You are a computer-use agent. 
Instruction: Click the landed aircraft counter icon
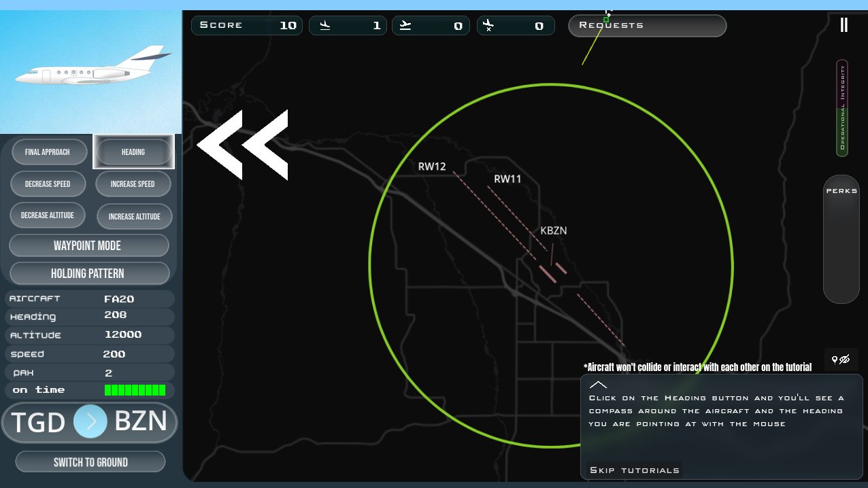325,26
